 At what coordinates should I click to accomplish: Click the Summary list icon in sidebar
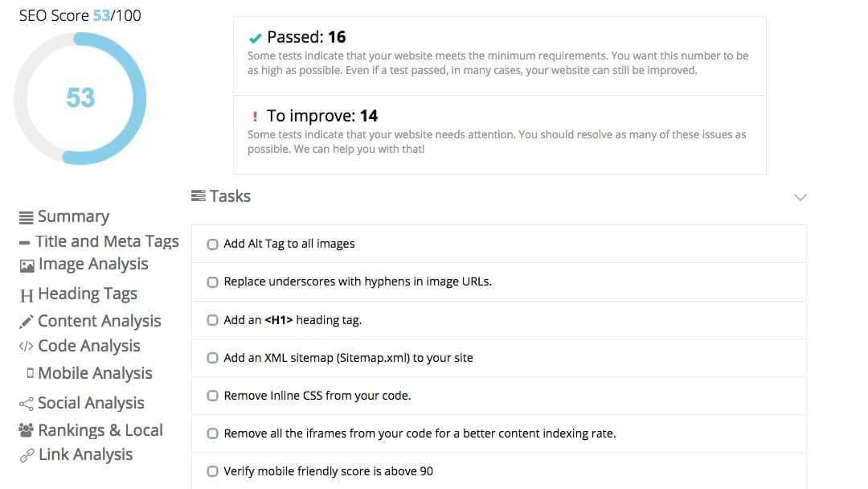[26, 218]
